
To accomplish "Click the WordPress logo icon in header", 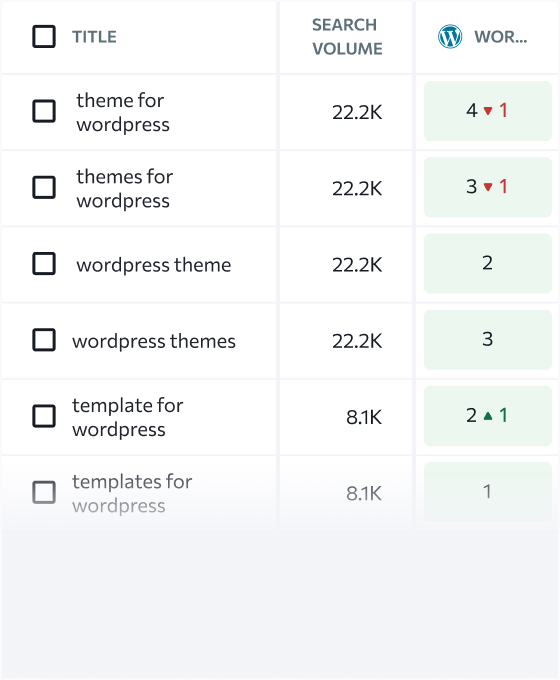I will [x=450, y=36].
